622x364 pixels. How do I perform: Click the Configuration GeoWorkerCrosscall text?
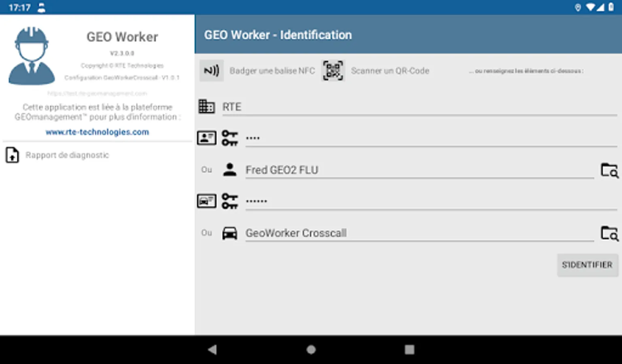[x=122, y=77]
